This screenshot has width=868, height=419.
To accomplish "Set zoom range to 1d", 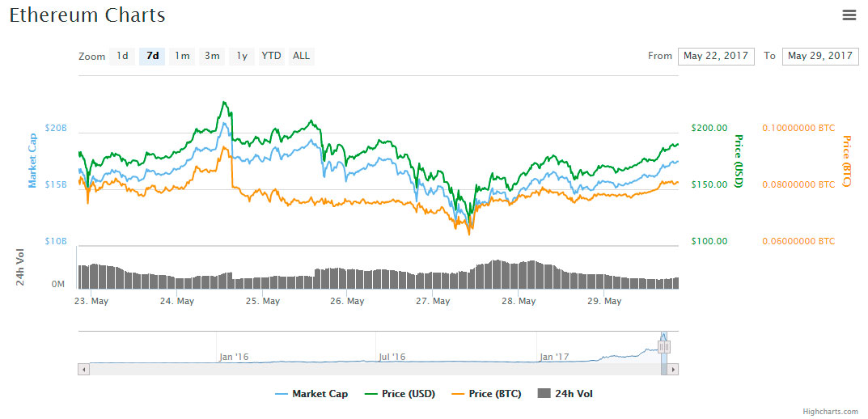I will click(122, 56).
